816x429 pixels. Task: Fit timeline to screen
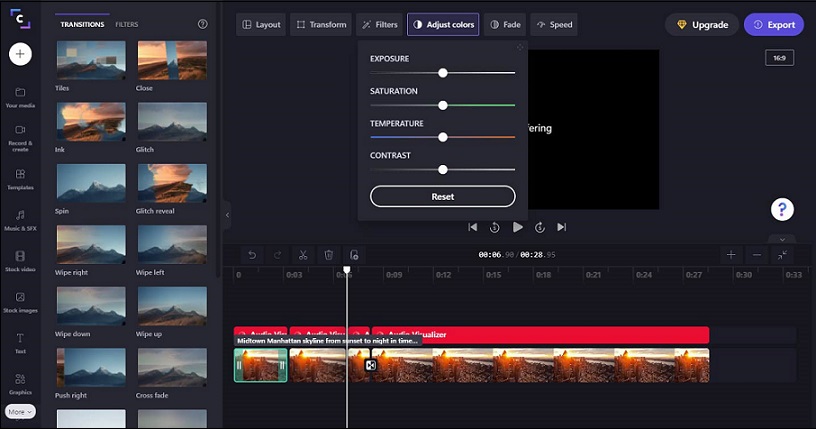782,255
